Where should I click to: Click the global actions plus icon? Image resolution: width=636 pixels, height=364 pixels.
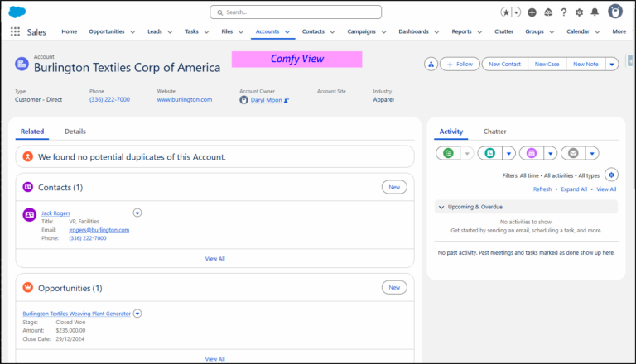(x=532, y=12)
